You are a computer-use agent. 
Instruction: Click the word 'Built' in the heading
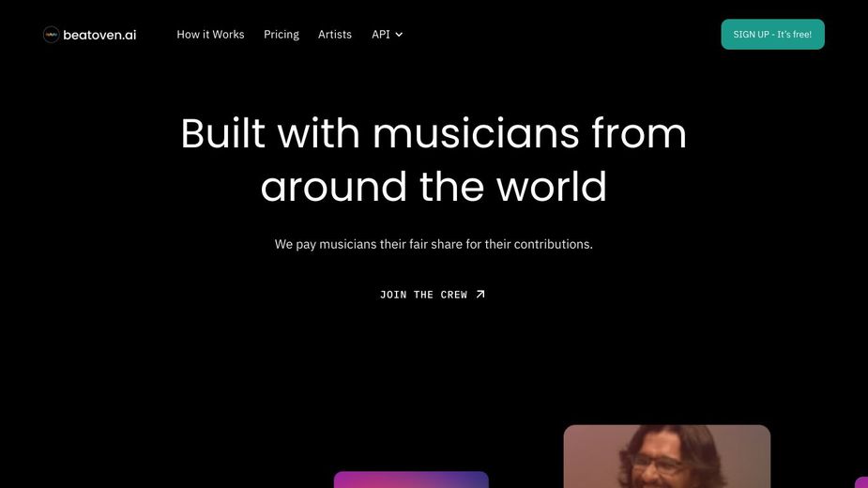(x=223, y=133)
